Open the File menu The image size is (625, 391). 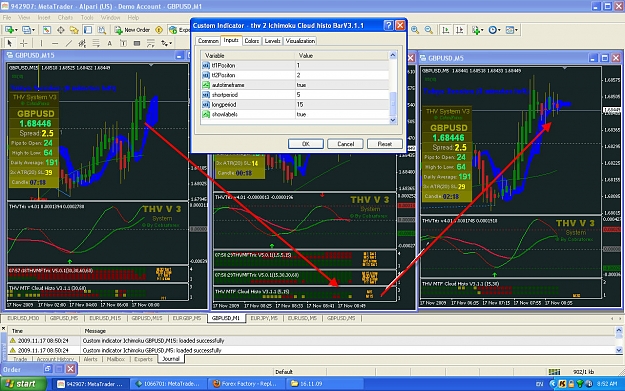pyautogui.click(x=7, y=18)
